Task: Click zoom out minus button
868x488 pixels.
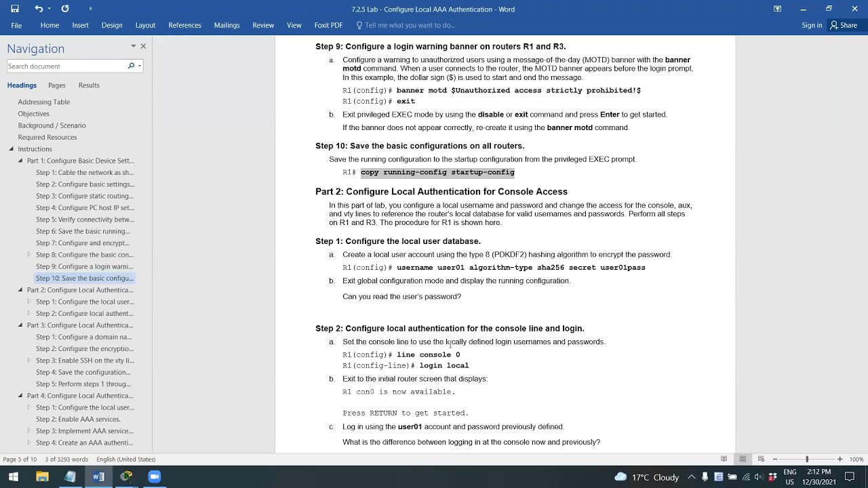Action: pyautogui.click(x=775, y=460)
